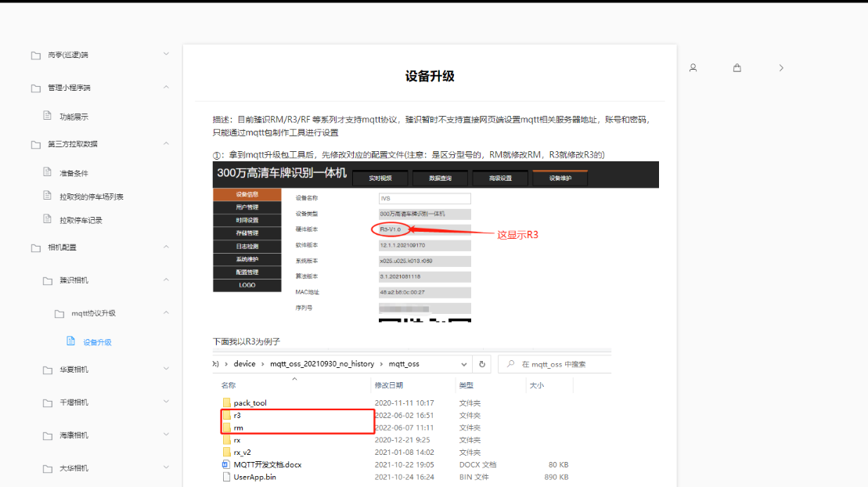Open the shopping bag icon
Screen dimensions: 868x487
737,67
